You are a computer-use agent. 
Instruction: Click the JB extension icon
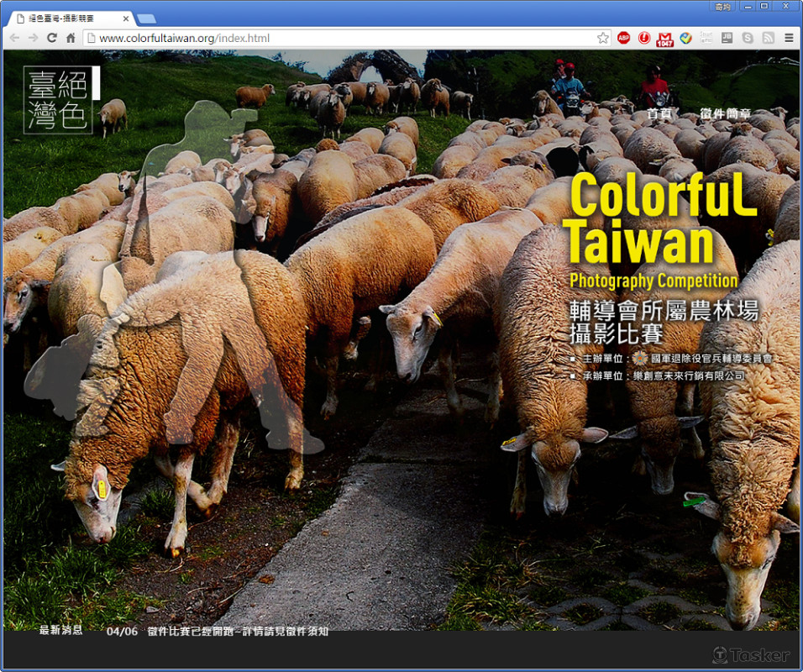tap(727, 38)
